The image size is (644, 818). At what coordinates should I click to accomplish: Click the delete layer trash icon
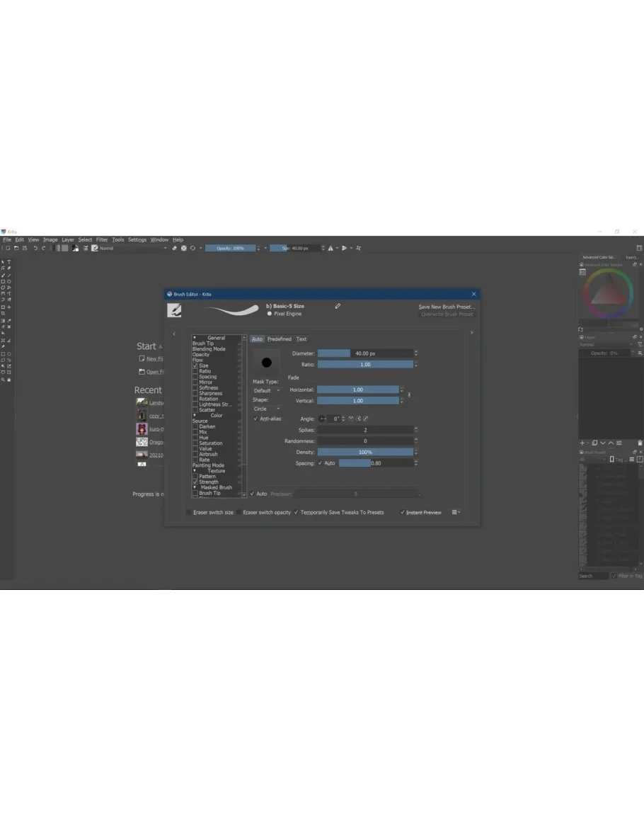640,443
